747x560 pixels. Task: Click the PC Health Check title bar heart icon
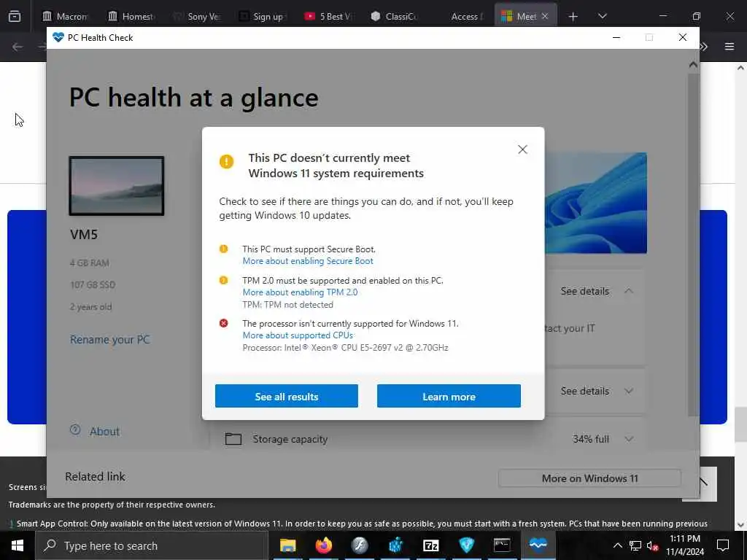58,38
